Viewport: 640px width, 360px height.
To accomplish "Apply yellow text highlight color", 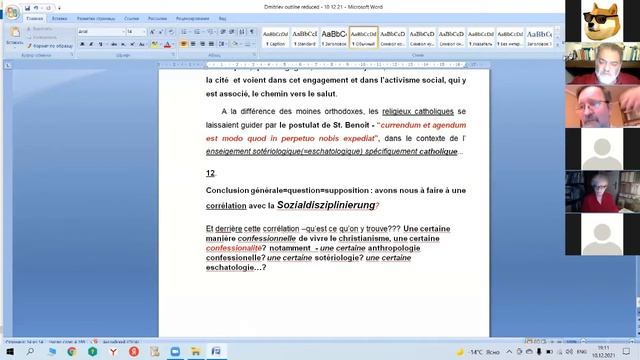I will tap(154, 44).
